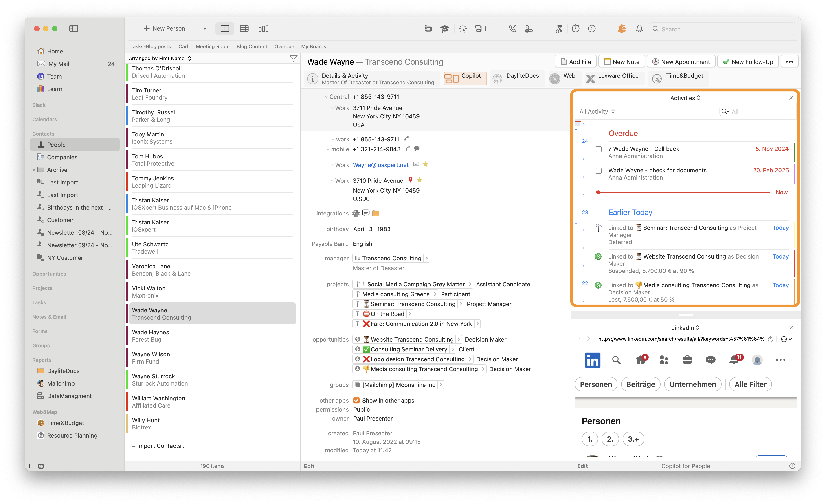Open Central phone label dropdown
826x504 pixels.
pyautogui.click(x=326, y=97)
